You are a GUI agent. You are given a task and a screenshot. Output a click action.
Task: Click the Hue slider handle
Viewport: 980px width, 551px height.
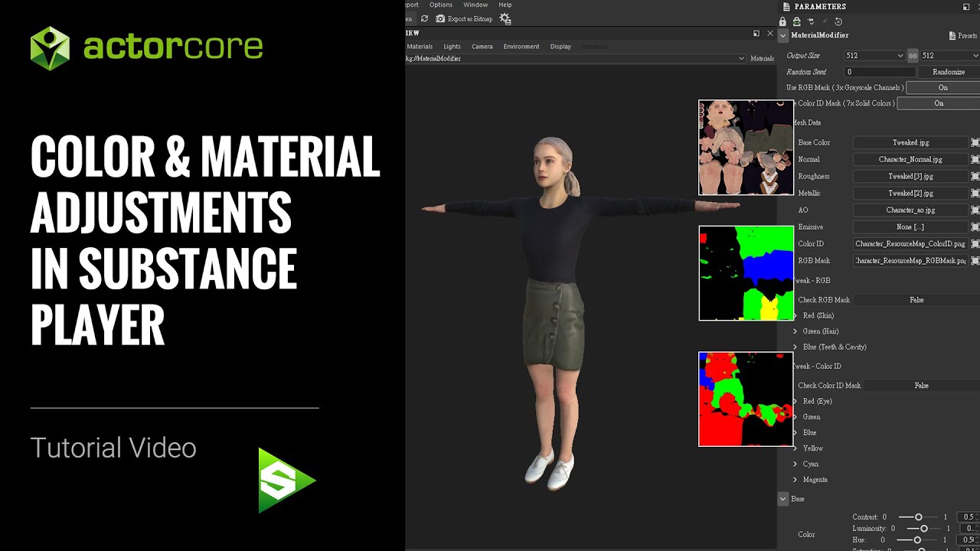917,540
